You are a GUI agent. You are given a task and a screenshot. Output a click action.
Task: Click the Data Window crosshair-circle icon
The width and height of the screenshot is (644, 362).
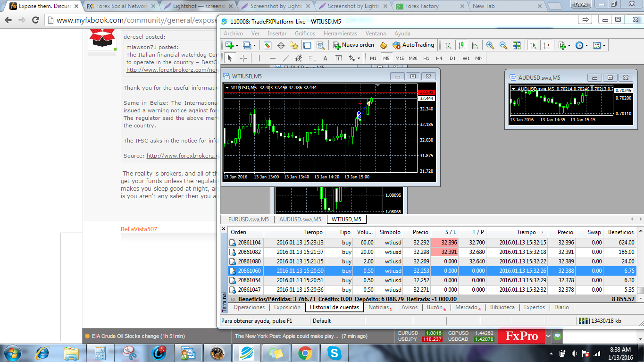click(x=281, y=45)
